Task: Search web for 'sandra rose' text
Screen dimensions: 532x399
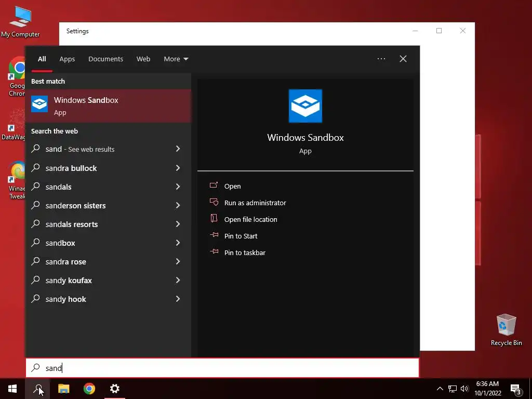Action: click(66, 262)
